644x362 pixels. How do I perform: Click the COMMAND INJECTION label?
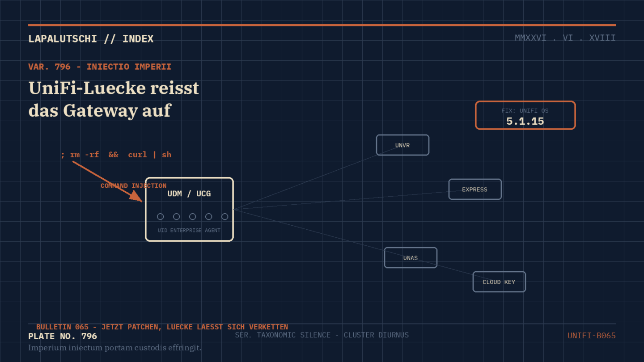click(133, 186)
